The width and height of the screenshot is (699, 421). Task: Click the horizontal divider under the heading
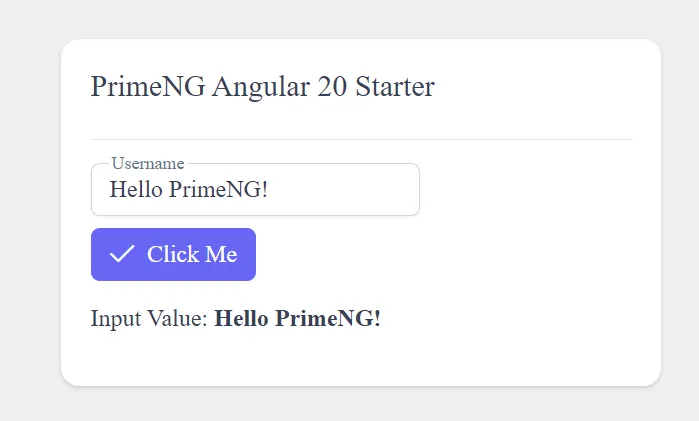(x=360, y=139)
